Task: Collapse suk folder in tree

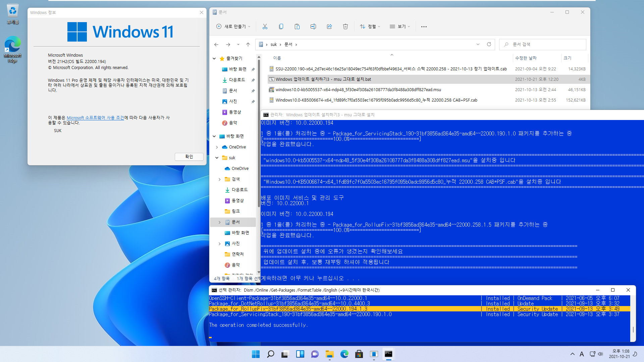Action: (217, 158)
